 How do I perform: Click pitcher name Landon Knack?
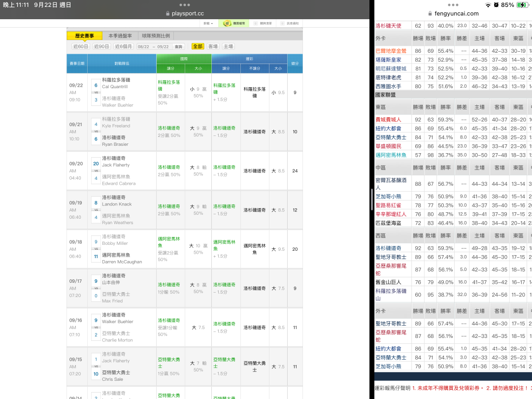click(x=117, y=204)
